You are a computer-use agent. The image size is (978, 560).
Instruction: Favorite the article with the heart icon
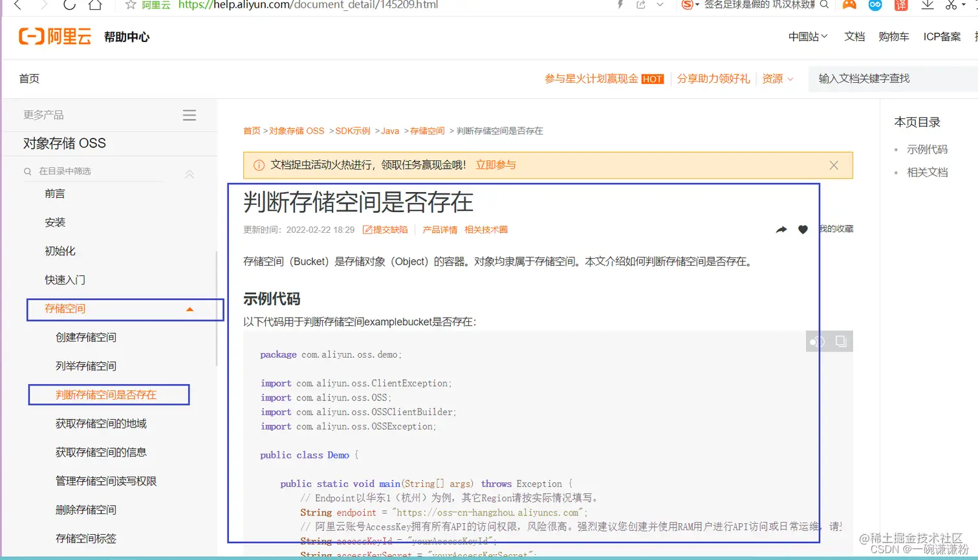pyautogui.click(x=803, y=230)
